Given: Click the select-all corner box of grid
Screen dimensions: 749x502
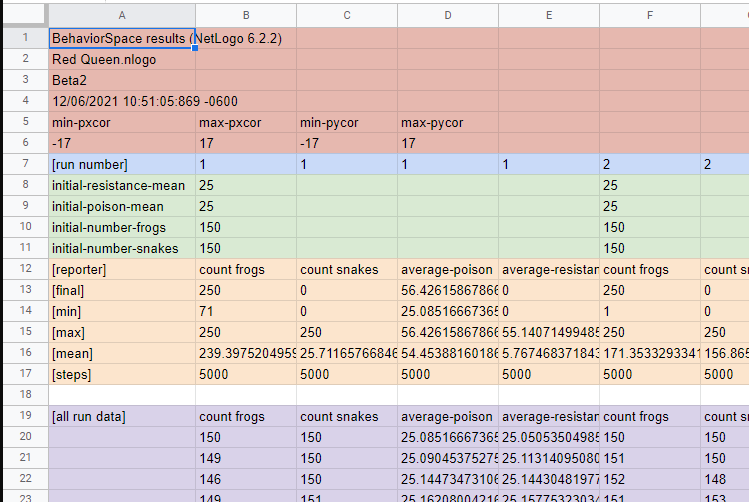Looking at the screenshot, I should (23, 15).
